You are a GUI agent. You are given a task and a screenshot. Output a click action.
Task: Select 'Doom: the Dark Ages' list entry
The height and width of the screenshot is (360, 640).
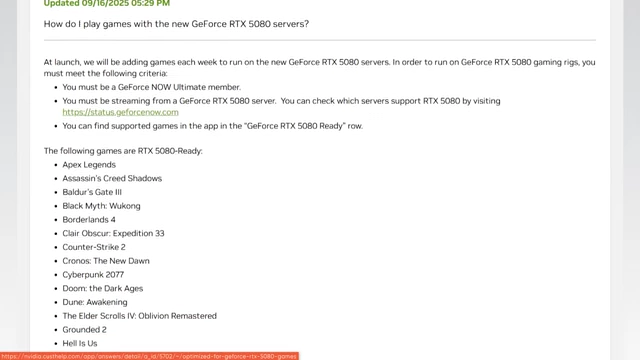(103, 289)
